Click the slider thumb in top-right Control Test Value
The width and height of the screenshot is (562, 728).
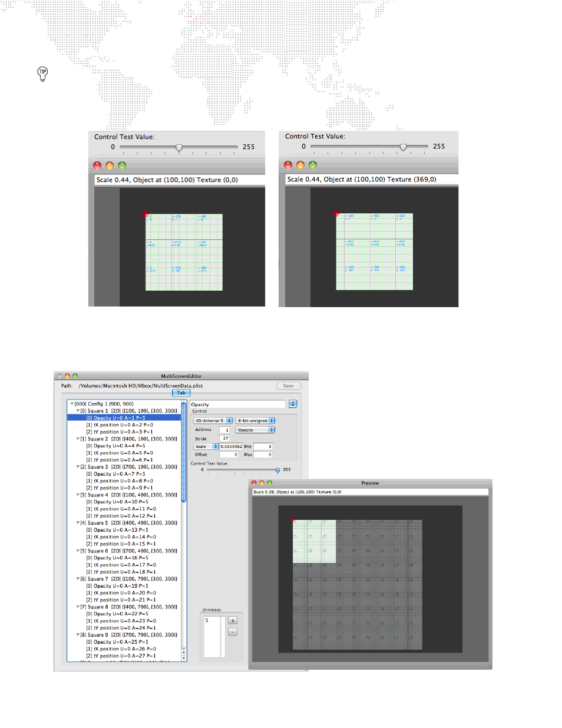click(x=403, y=147)
